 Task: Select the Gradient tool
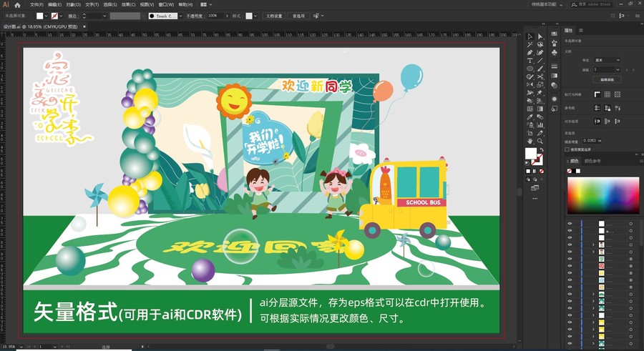[540, 109]
